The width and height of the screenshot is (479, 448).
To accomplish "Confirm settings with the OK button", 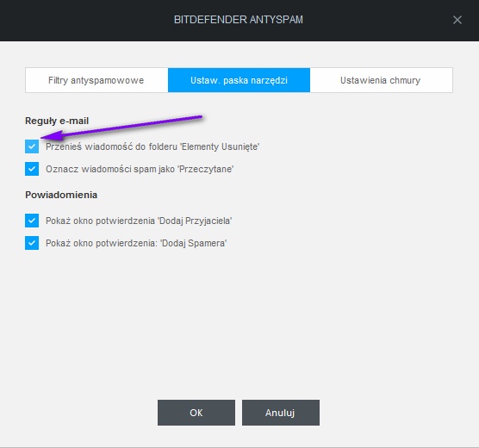I will (x=196, y=413).
